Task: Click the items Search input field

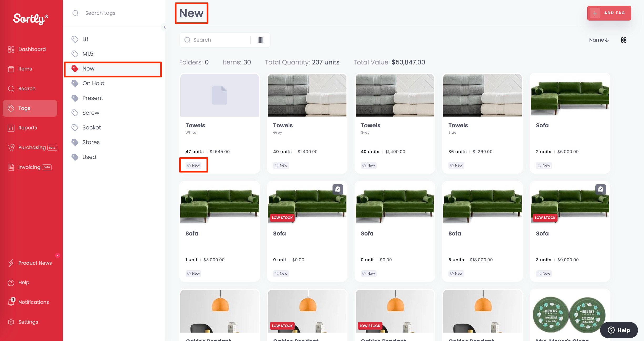Action: point(218,40)
